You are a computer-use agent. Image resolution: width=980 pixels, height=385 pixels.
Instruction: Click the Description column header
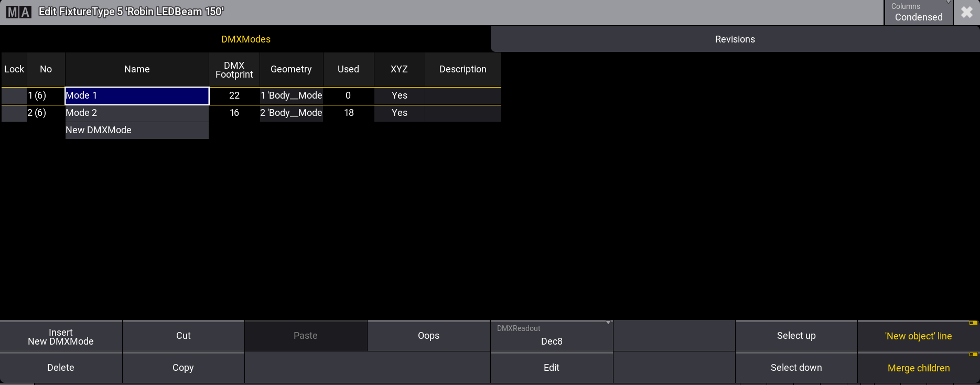tap(463, 69)
